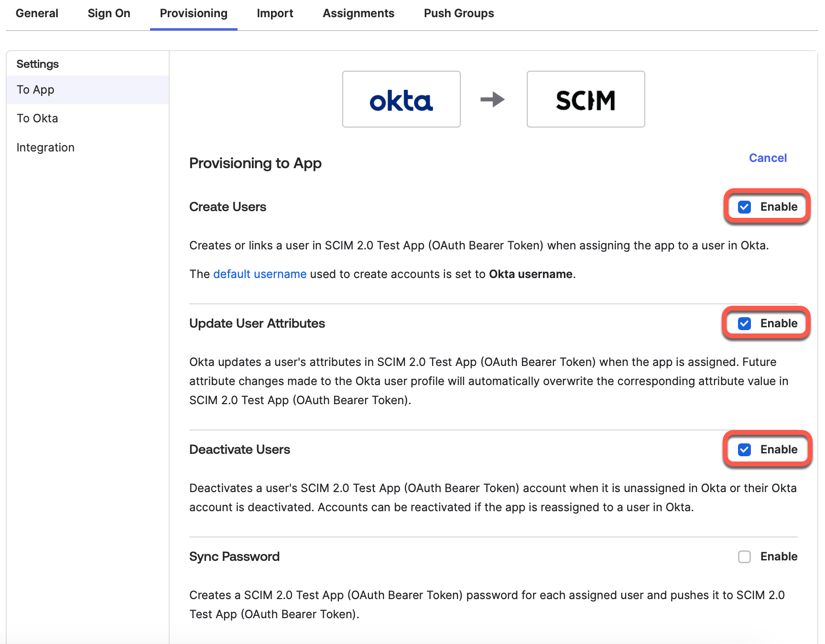Click the Settings sidebar header
Image resolution: width=825 pixels, height=644 pixels.
pyautogui.click(x=38, y=64)
